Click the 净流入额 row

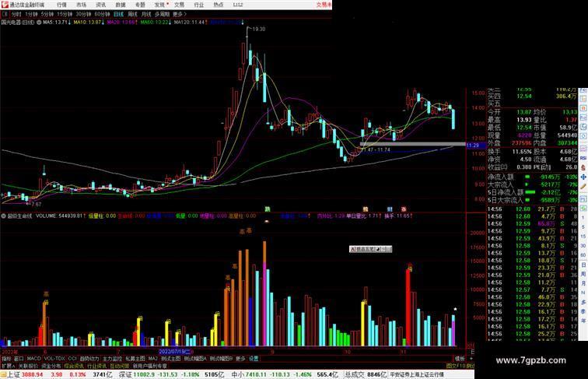pos(533,177)
